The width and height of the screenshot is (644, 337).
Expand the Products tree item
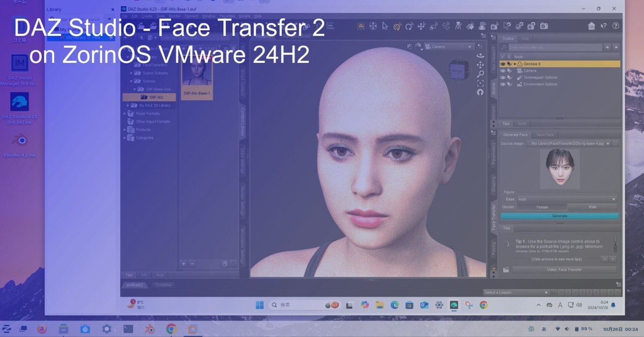pos(125,129)
